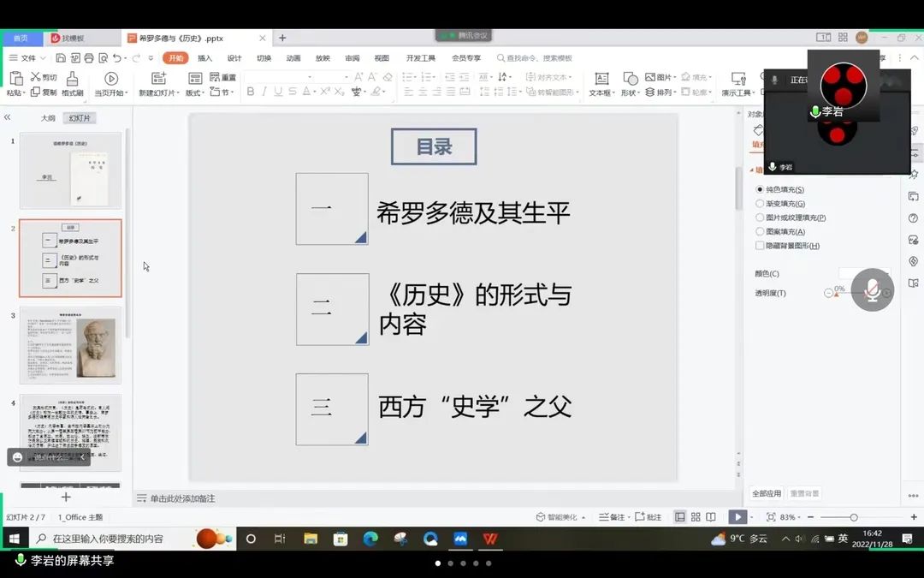Screen dimensions: 924x578
Task: Switch to the Outline (大纲) pane tab
Action: pyautogui.click(x=48, y=118)
